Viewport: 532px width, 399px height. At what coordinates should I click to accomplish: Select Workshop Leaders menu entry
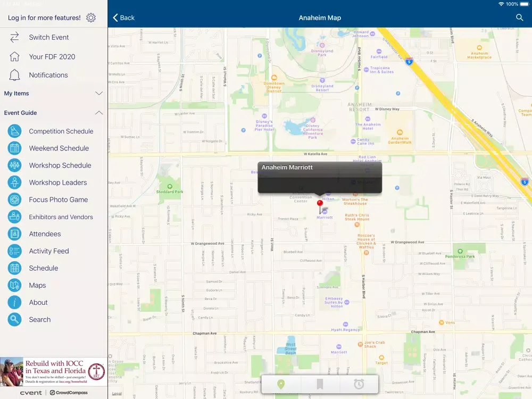click(58, 182)
